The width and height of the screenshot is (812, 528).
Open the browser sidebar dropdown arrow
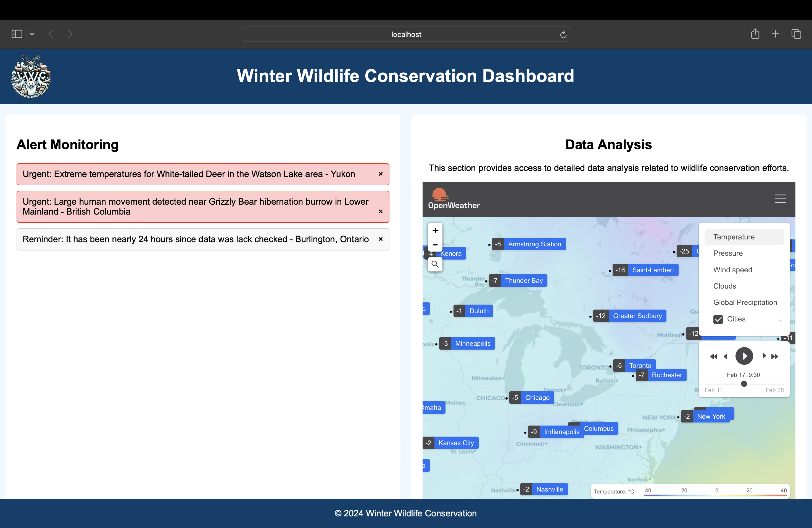(x=32, y=34)
